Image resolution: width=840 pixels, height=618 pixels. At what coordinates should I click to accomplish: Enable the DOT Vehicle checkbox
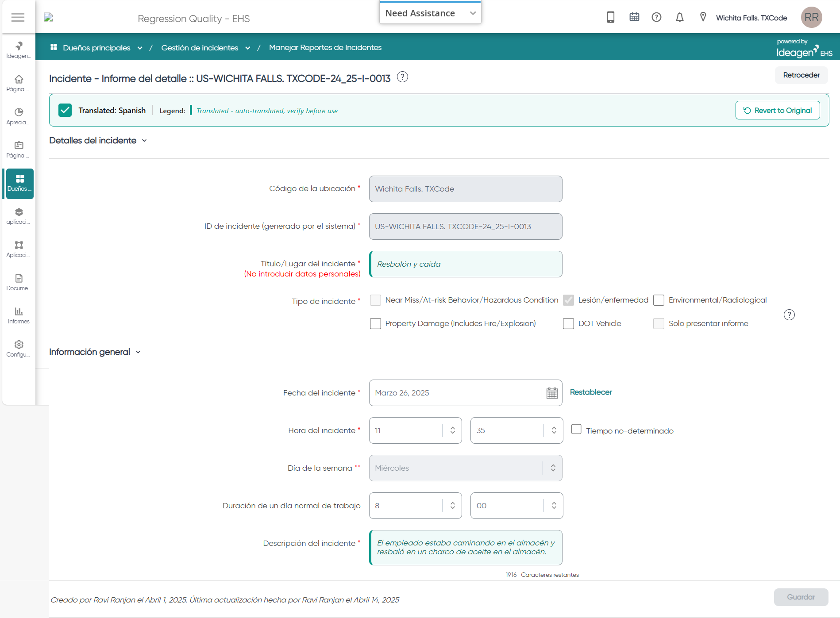coord(568,323)
